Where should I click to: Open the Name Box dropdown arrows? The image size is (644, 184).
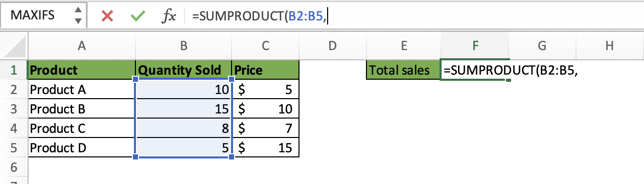(x=77, y=16)
